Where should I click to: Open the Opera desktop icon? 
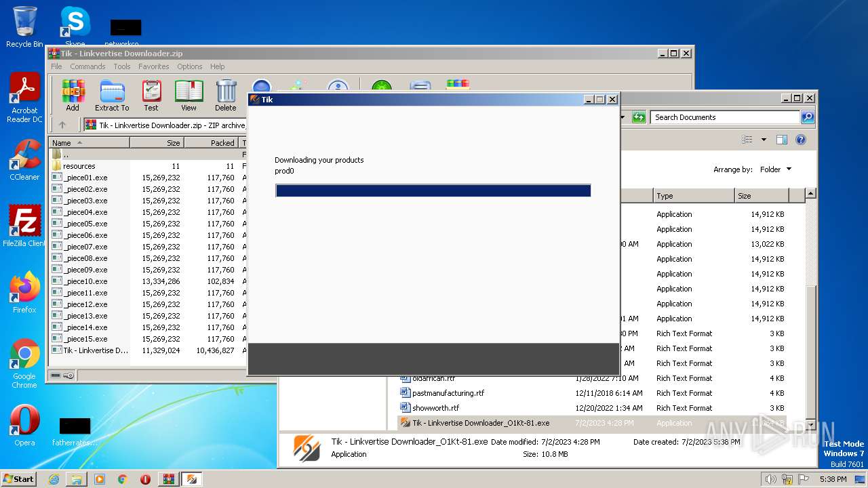click(24, 425)
